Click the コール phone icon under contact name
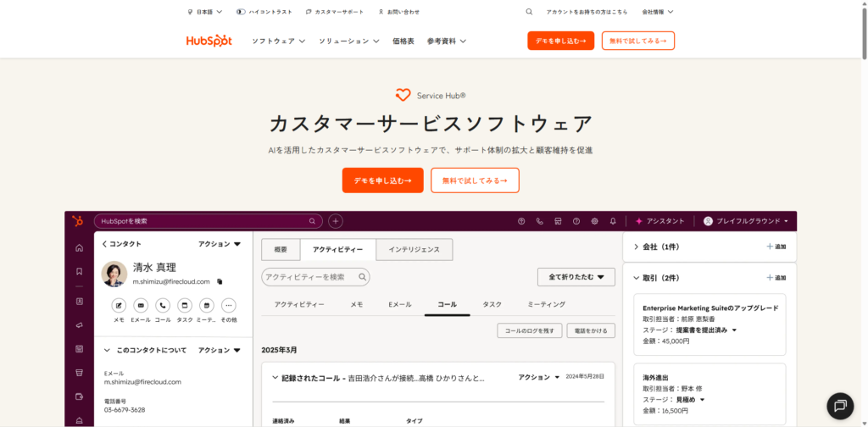868x427 pixels. click(x=163, y=305)
